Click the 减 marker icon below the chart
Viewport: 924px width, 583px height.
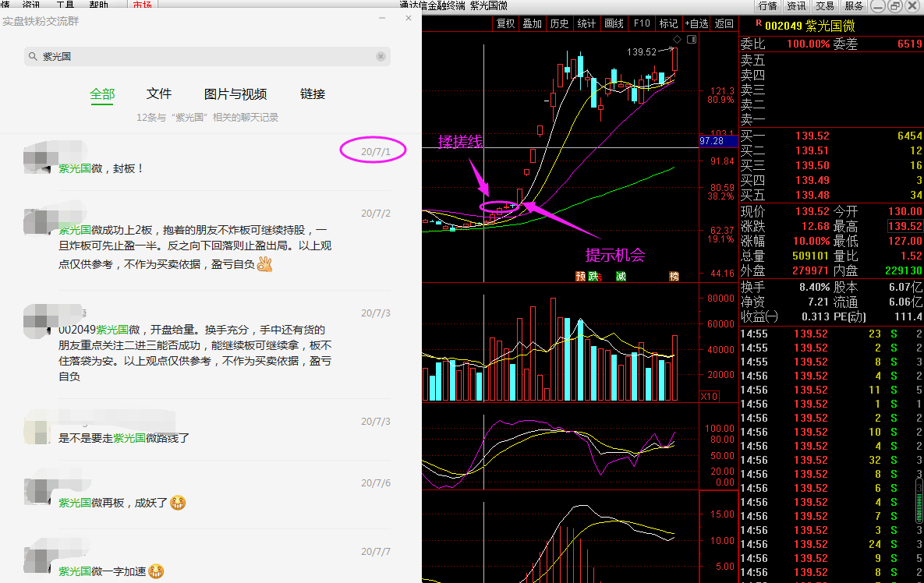[621, 276]
